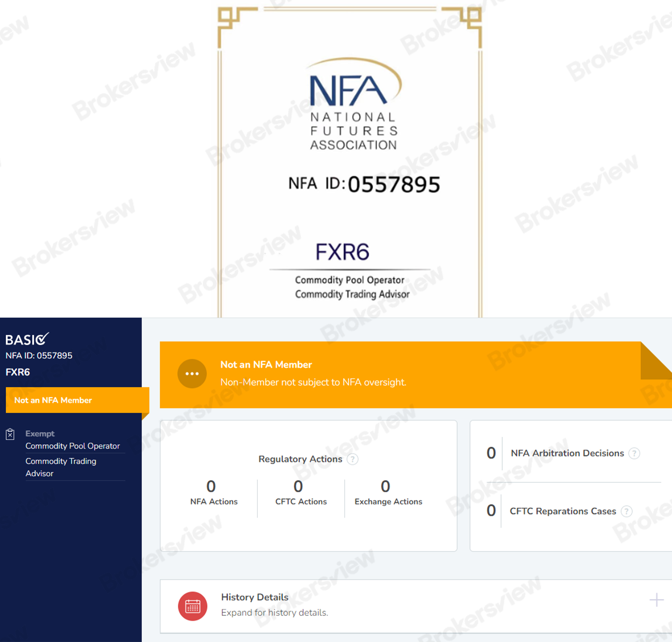The image size is (672, 642).
Task: Click the 'Exempt' label in sidebar
Action: pos(40,434)
